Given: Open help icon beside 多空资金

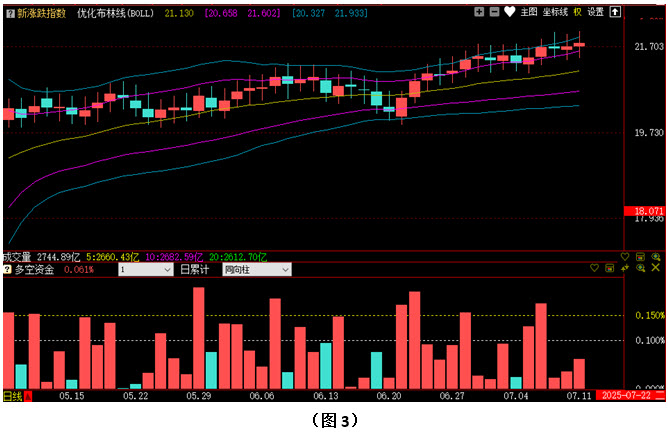Looking at the screenshot, I should [x=7, y=269].
